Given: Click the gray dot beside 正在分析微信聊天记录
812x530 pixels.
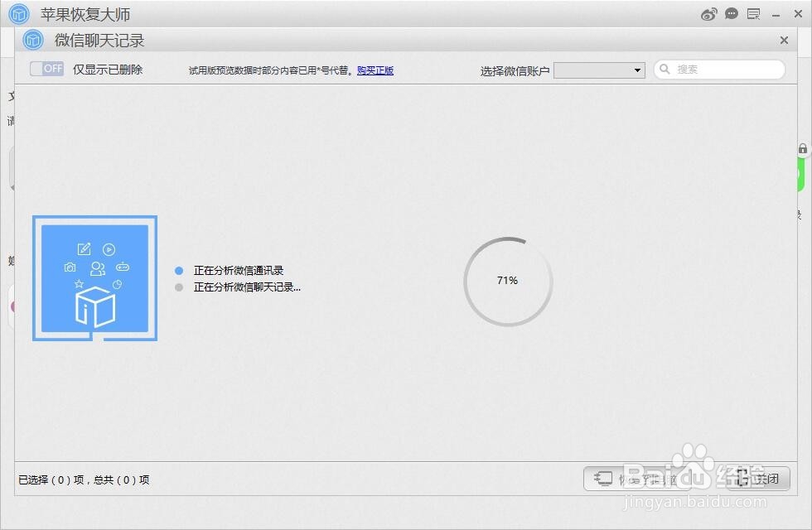Looking at the screenshot, I should pos(179,287).
